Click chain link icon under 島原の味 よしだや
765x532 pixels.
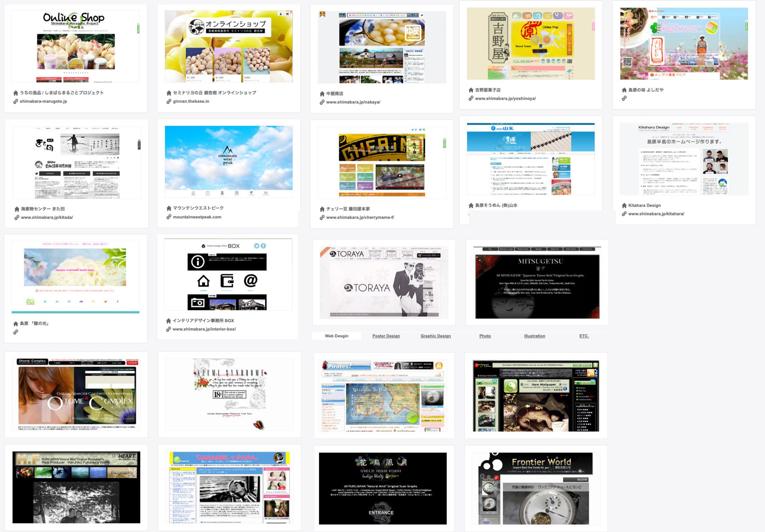[624, 98]
